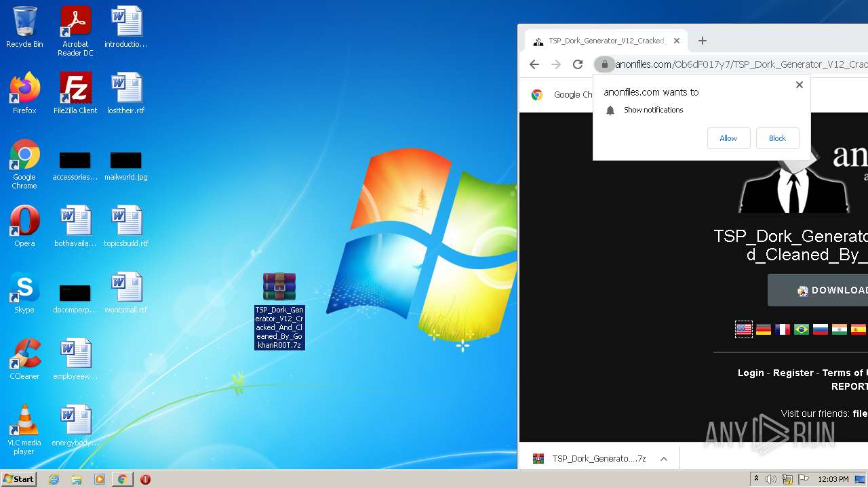Switch language to Indian flag
This screenshot has width=868, height=488.
[840, 329]
